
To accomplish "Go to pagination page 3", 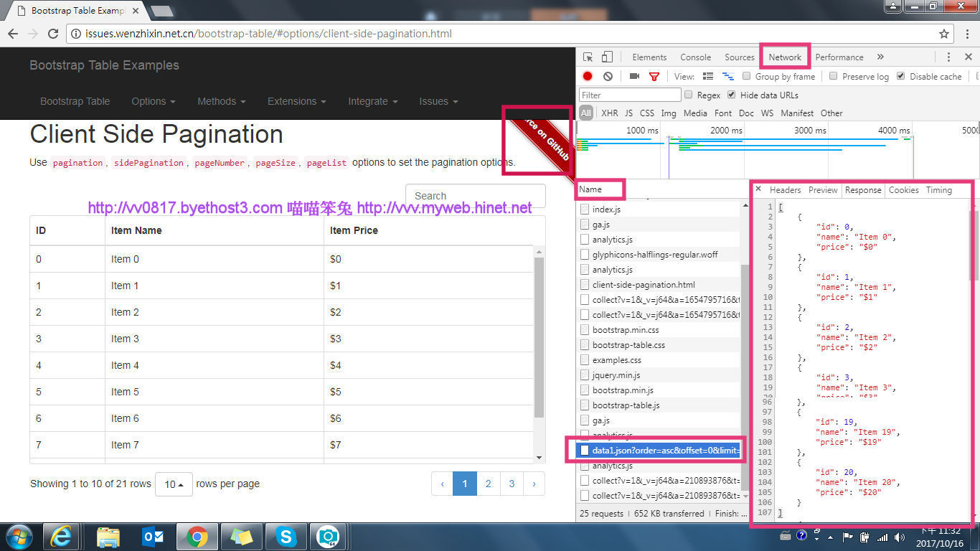I will pyautogui.click(x=512, y=484).
